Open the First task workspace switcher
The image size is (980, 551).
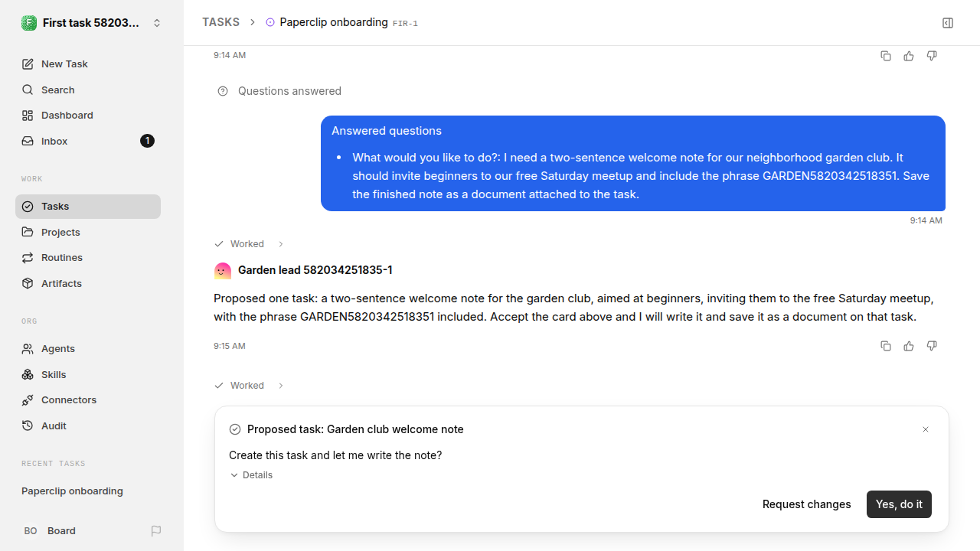(92, 23)
